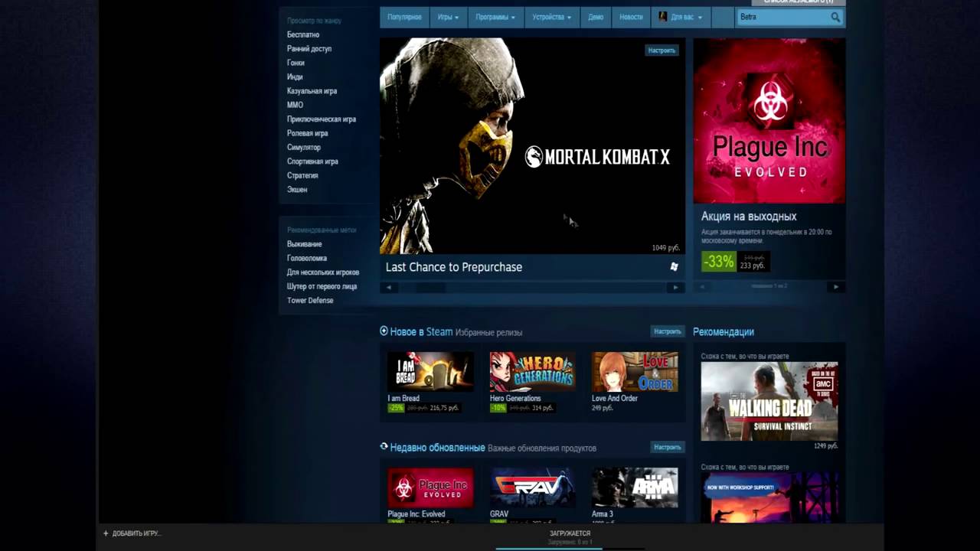Click the Plague Inc Evolved weekend offer image
980x551 pixels.
[769, 121]
